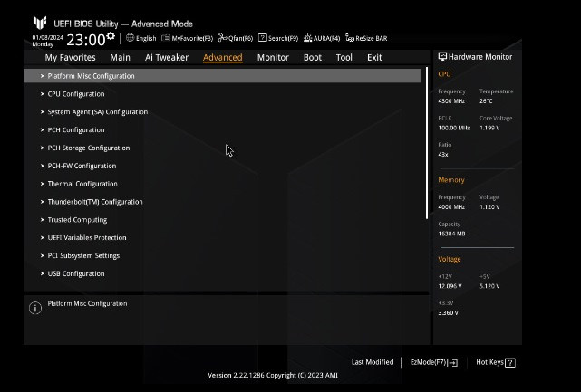
Task: Click the Qfan fan icon
Action: pos(222,38)
